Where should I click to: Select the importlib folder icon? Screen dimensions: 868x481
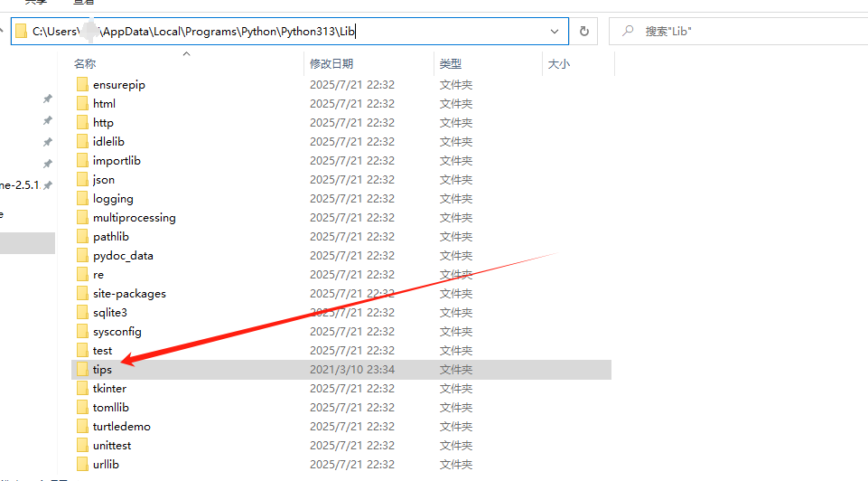tap(82, 160)
